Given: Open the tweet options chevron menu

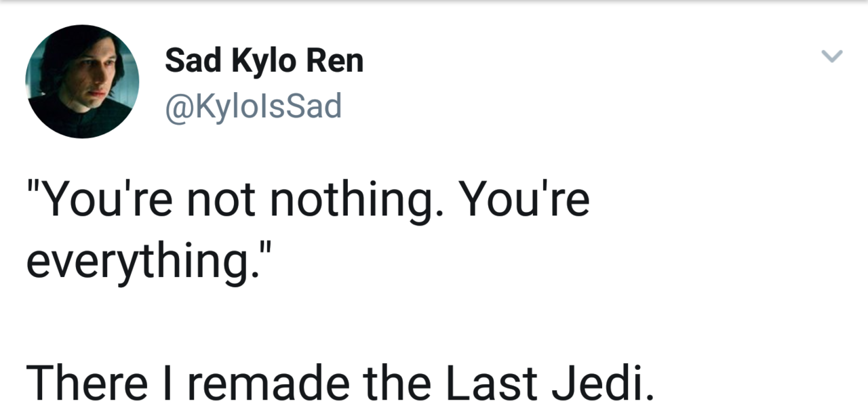Looking at the screenshot, I should coord(832,56).
